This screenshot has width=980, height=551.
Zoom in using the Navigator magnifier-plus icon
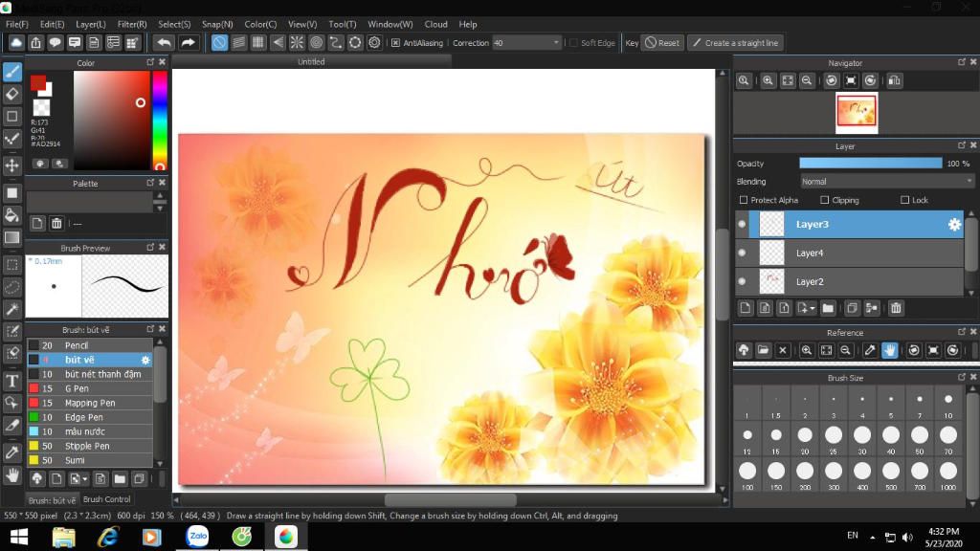point(768,80)
